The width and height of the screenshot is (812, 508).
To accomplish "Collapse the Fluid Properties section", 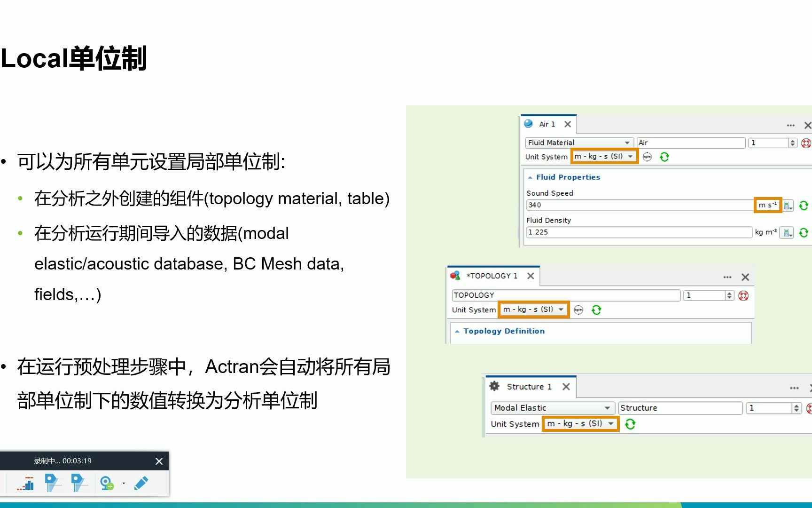I will click(530, 177).
